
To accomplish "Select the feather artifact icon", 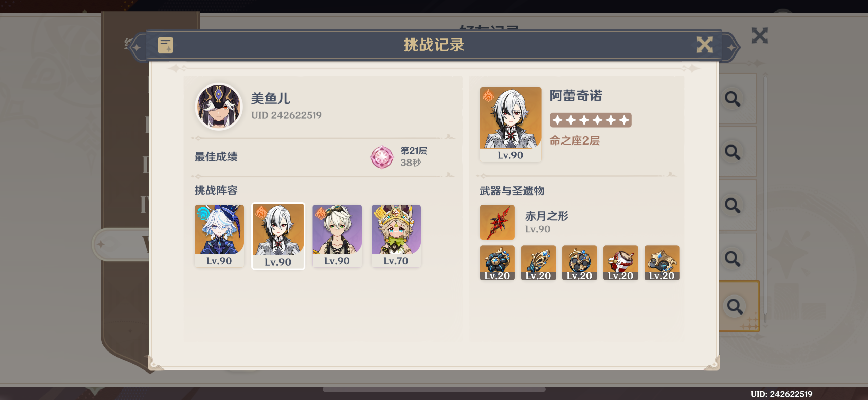I will [538, 263].
